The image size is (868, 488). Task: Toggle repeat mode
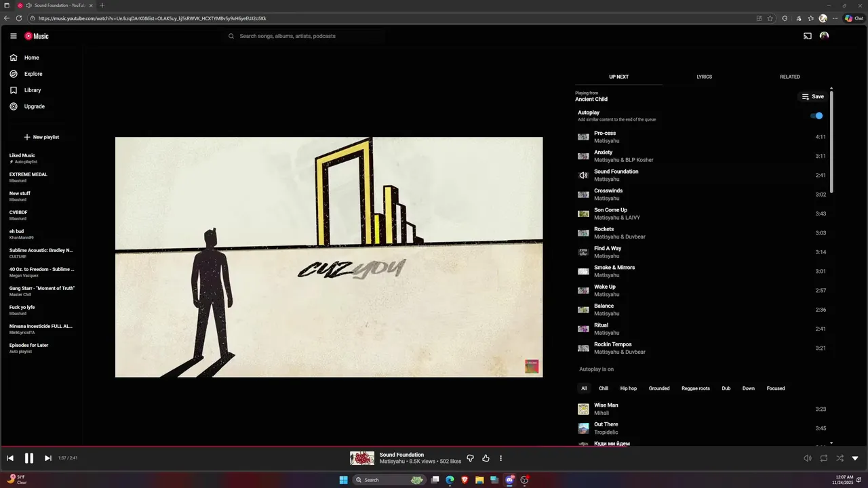coord(823,458)
